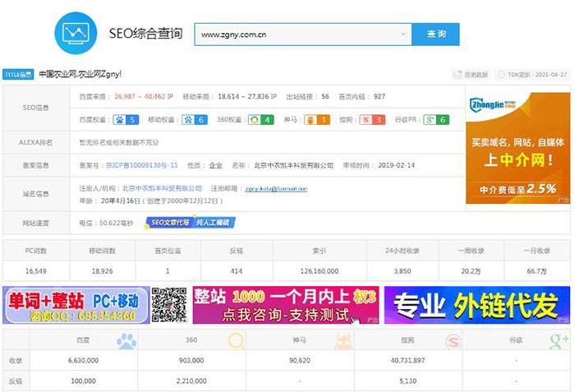This screenshot has width=575, height=392.
Task: Click Baidu weight paw badge 5
Action: point(126,120)
